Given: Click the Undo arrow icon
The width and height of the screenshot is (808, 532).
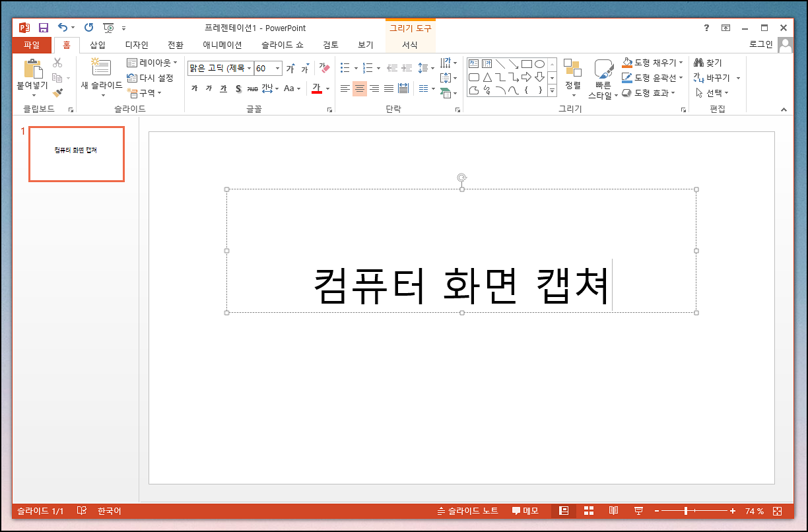Looking at the screenshot, I should click(63, 28).
